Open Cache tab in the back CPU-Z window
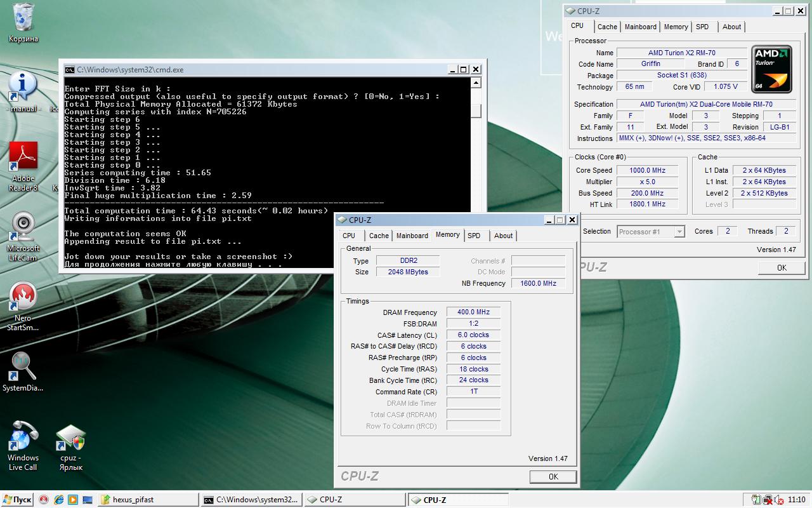The image size is (812, 508). coord(607,27)
